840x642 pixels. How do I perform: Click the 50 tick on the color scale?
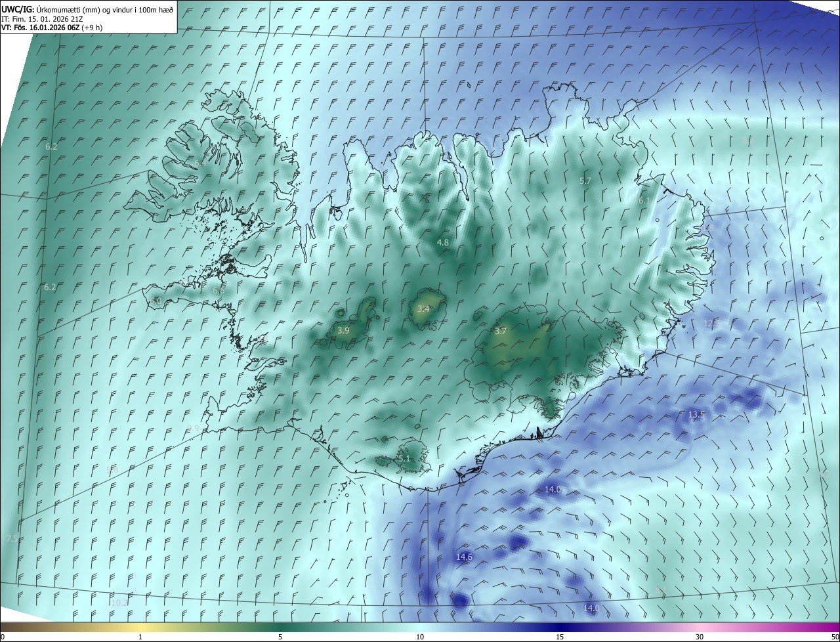tap(835, 637)
